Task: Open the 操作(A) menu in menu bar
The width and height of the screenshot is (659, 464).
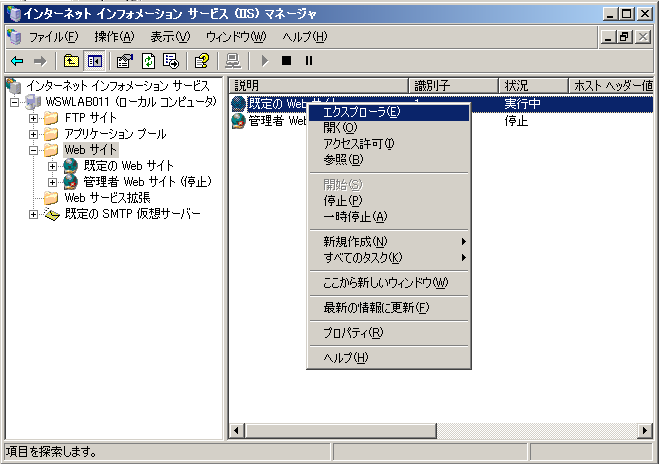Action: [113, 37]
